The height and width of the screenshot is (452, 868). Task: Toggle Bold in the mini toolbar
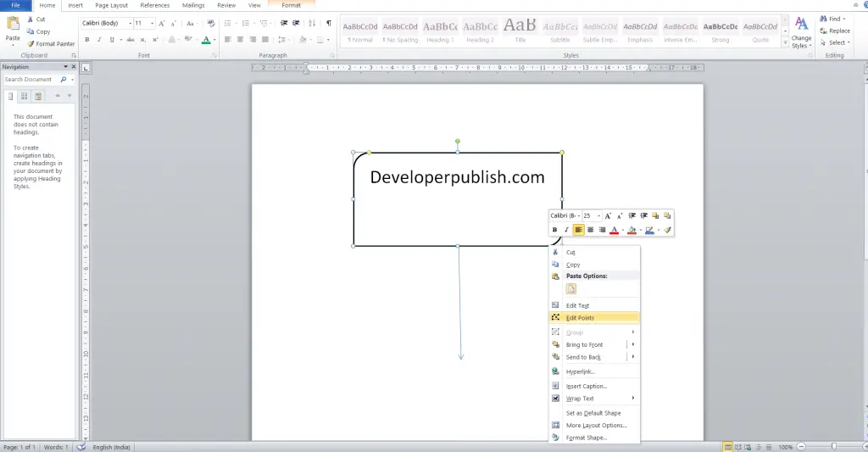pyautogui.click(x=554, y=230)
